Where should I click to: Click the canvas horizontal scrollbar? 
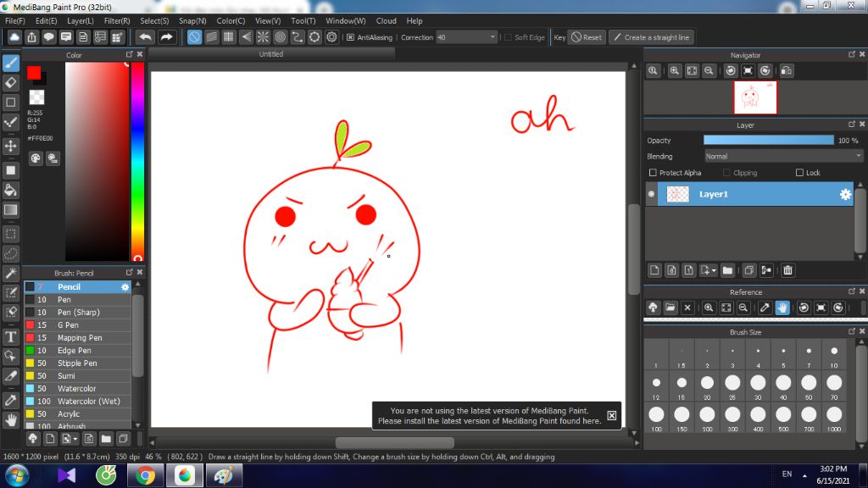coord(395,442)
